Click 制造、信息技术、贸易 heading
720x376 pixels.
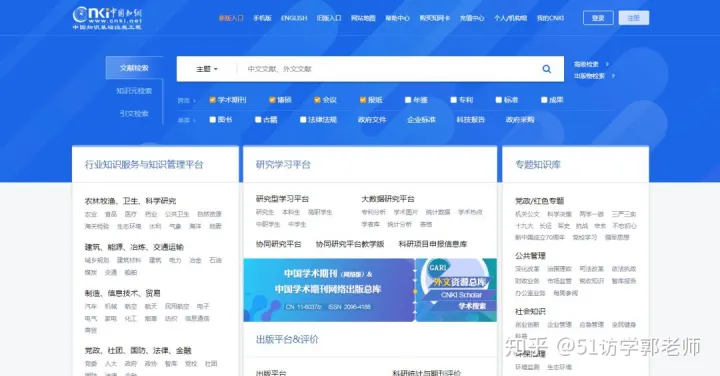pos(123,293)
